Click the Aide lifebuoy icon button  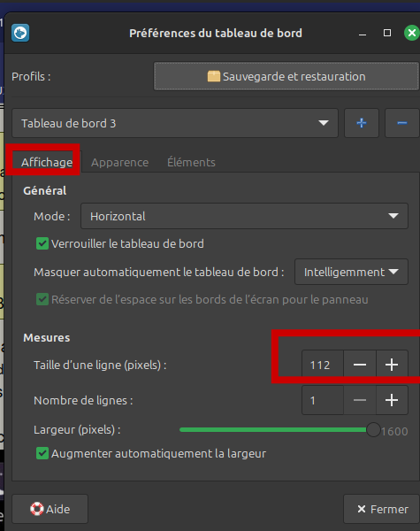click(50, 509)
